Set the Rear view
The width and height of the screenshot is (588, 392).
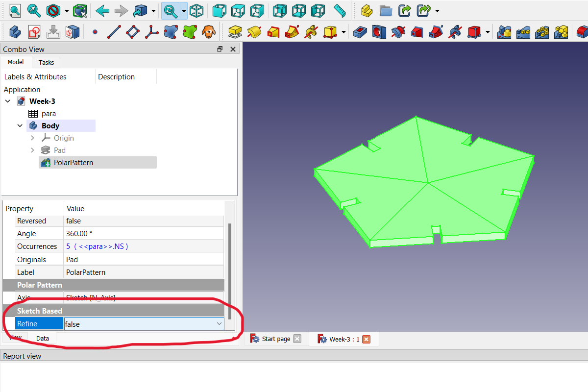280,10
